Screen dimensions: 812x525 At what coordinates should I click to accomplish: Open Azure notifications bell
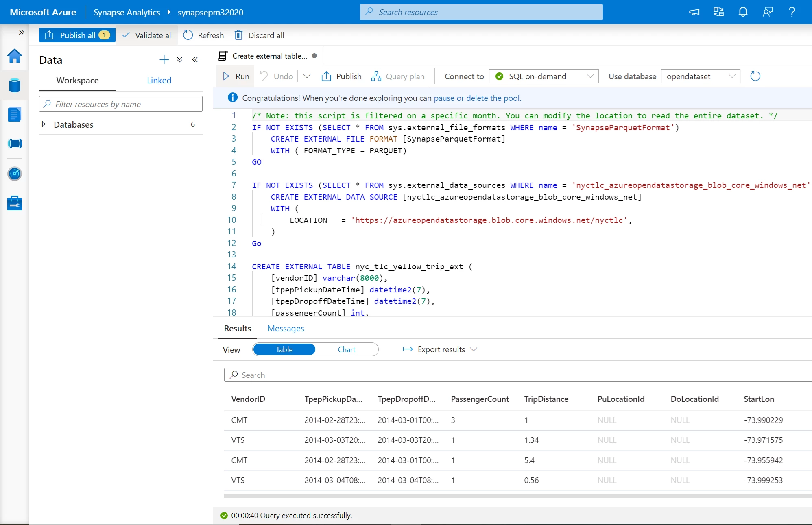743,12
